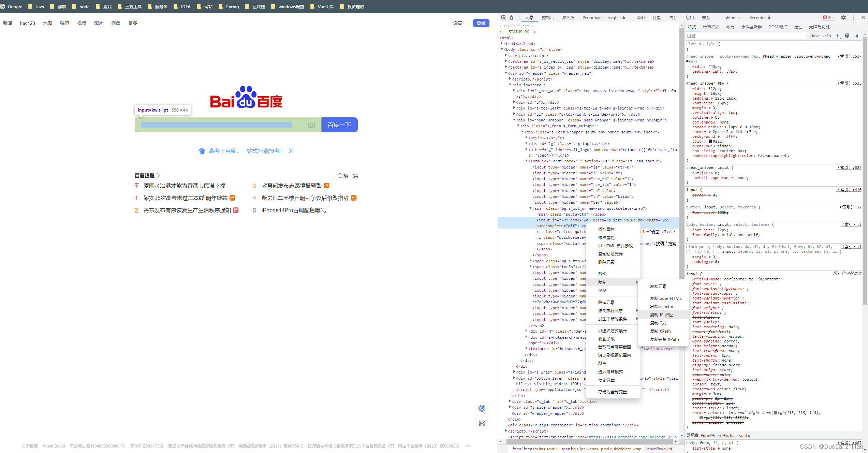868x453 pixels.
Task: Select 隐藏元素 in context menu
Action: [x=613, y=302]
